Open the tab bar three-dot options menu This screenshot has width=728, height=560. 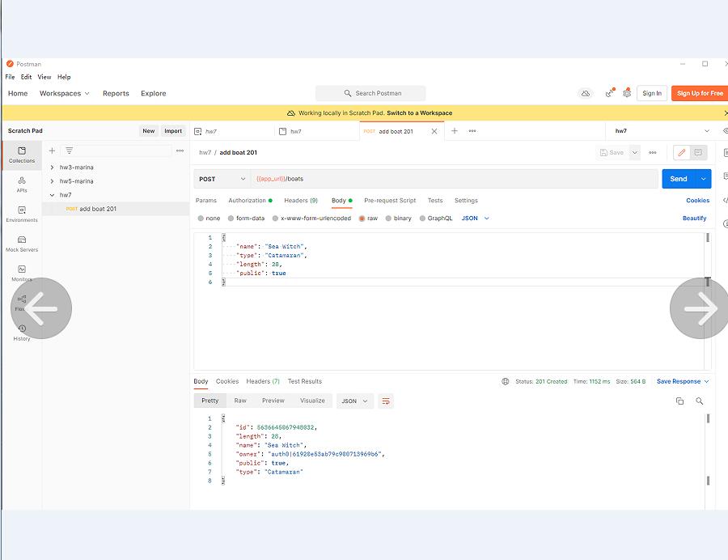(x=472, y=131)
